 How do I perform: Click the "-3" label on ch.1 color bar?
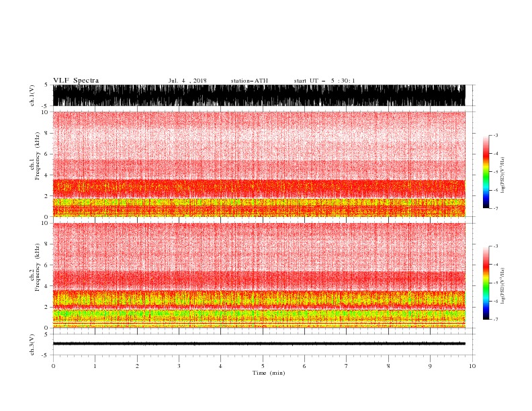[496, 135]
